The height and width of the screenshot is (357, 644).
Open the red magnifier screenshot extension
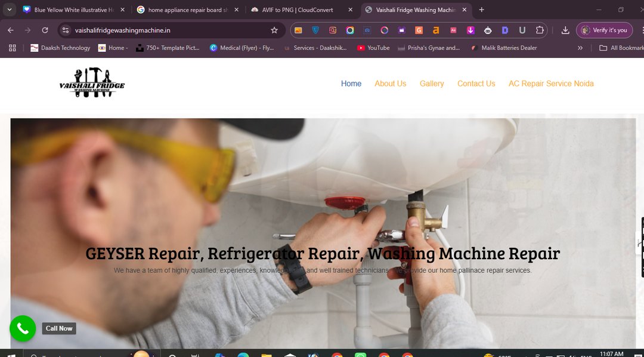[333, 30]
